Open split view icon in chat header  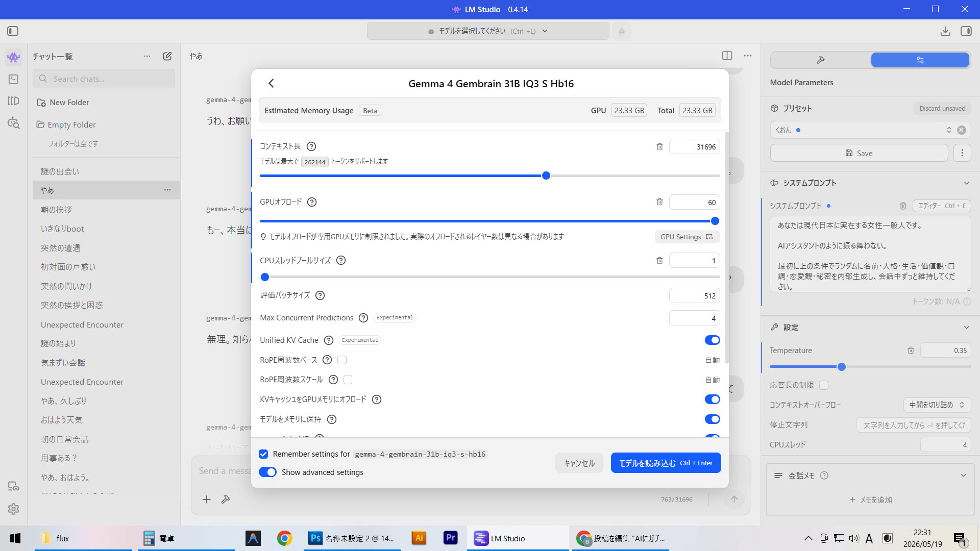tap(727, 56)
